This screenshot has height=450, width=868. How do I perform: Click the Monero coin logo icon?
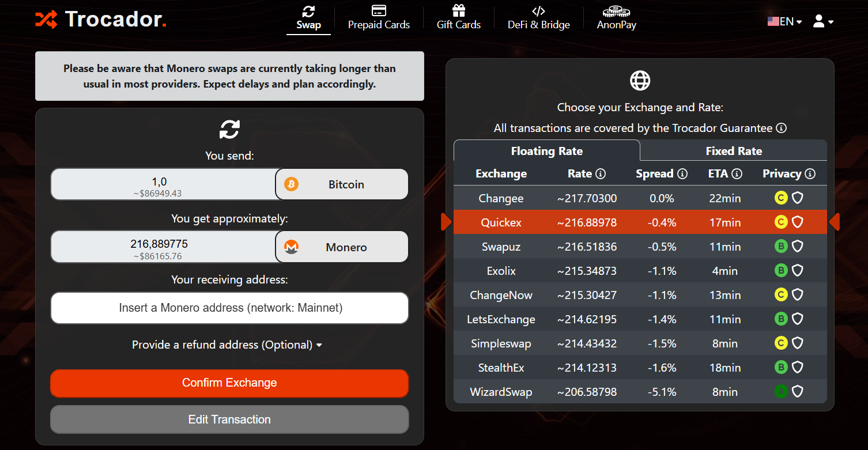click(x=292, y=247)
